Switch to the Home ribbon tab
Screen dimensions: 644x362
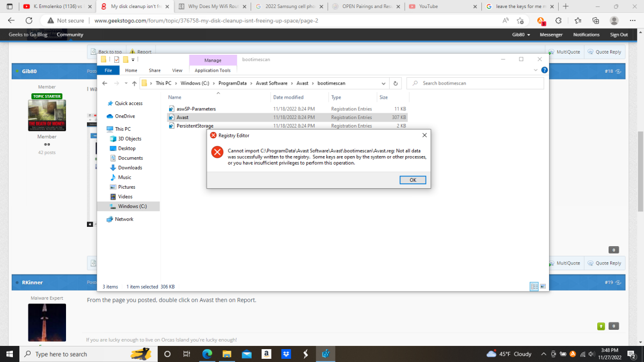click(x=131, y=70)
